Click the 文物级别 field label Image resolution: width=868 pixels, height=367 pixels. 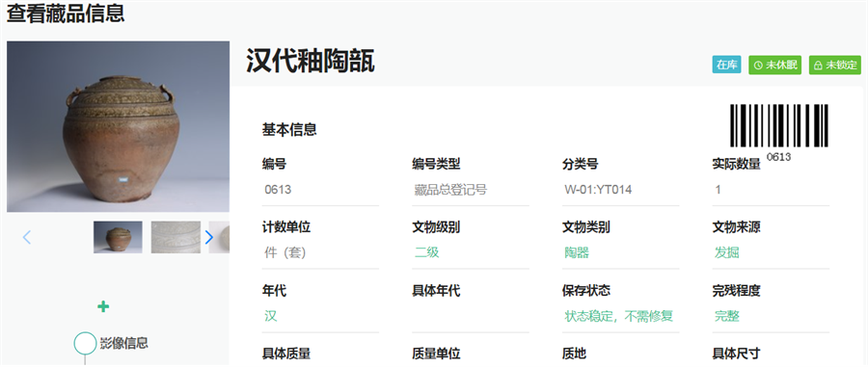(x=436, y=227)
